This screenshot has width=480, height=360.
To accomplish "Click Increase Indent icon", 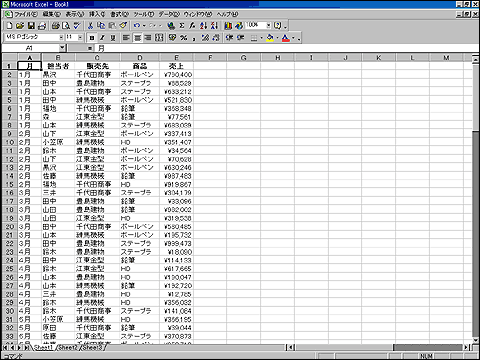I will point(240,38).
